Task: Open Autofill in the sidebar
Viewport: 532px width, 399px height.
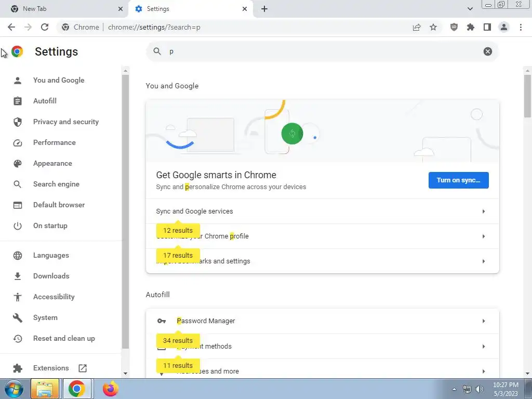Action: 45,101
